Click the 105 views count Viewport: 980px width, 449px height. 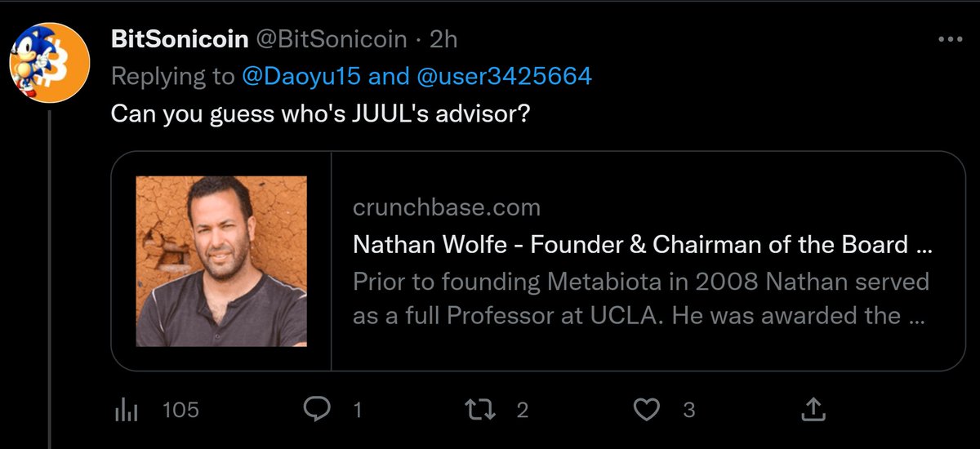[180, 410]
